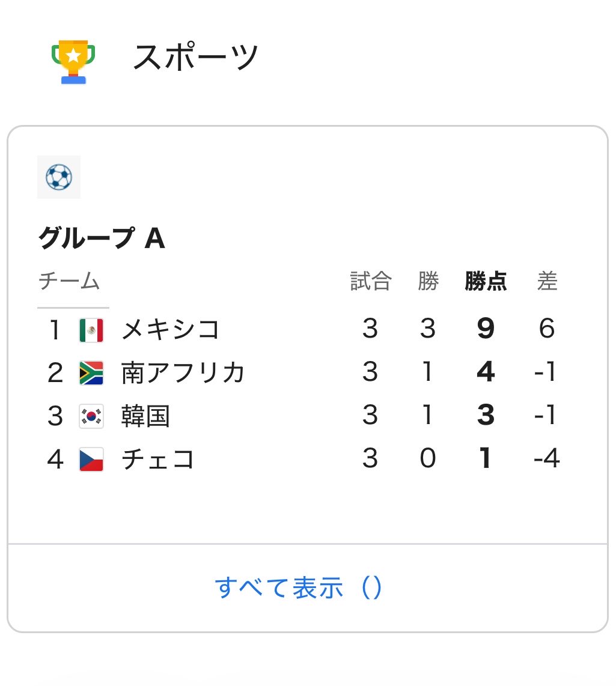This screenshot has width=616, height=686.
Task: Click Czech's -4 goal difference
Action: pyautogui.click(x=547, y=458)
